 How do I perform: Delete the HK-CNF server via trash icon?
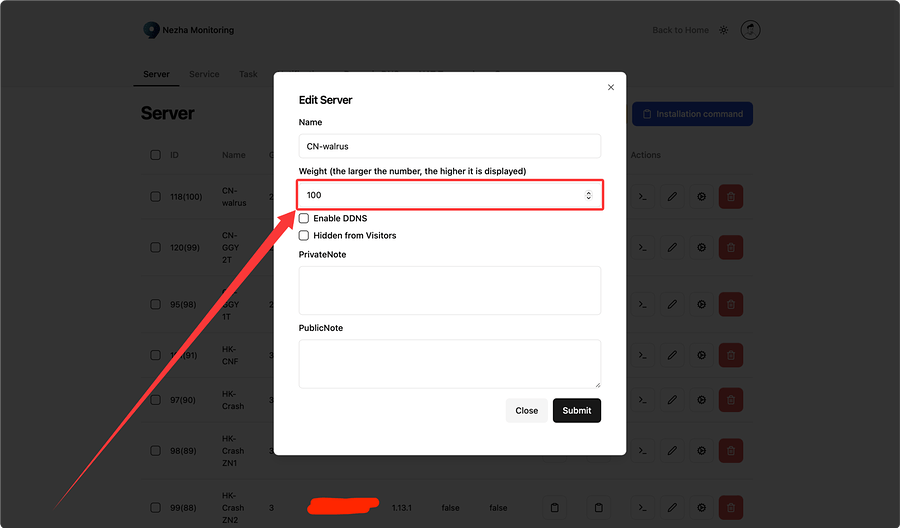(731, 355)
